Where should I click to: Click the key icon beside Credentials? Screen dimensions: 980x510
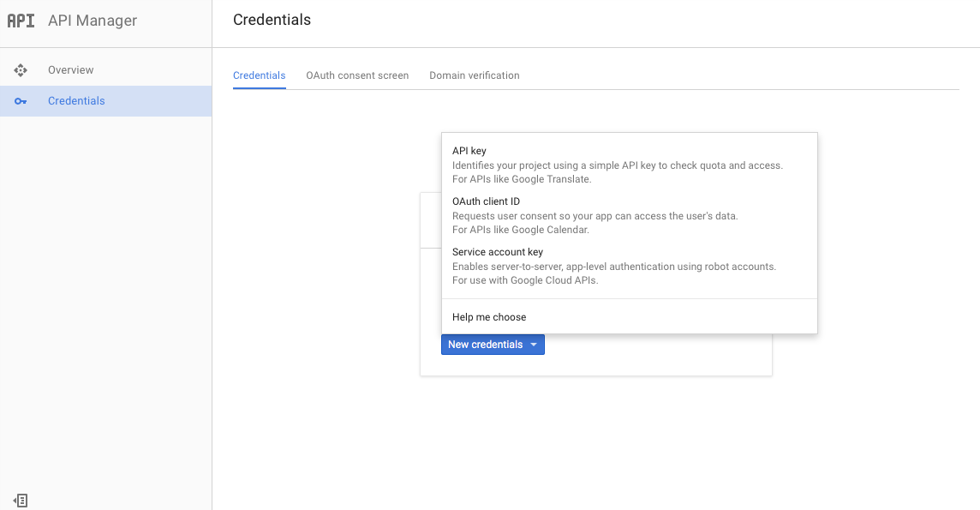point(21,101)
